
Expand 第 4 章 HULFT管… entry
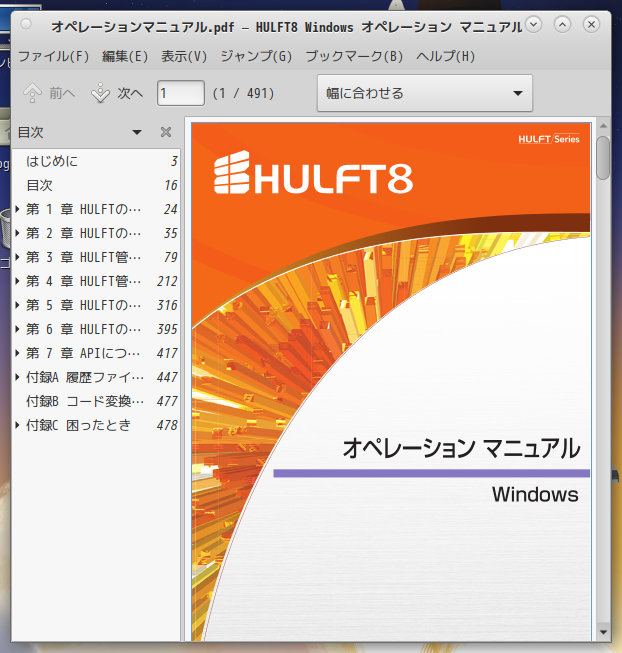click(x=17, y=281)
